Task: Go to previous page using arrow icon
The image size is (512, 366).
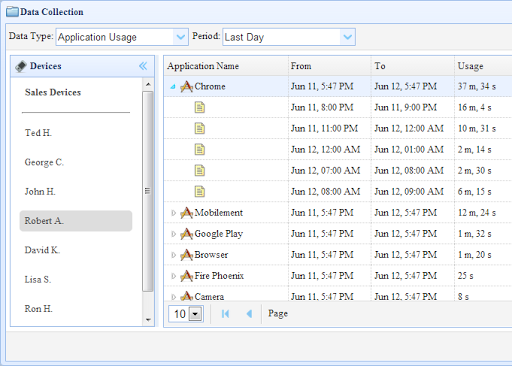Action: [249, 314]
